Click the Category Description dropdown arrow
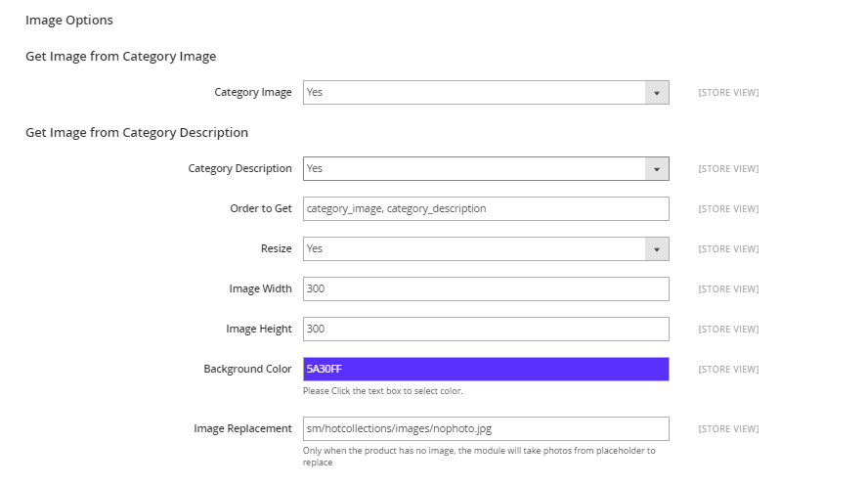This screenshot has width=868, height=486. tap(657, 169)
